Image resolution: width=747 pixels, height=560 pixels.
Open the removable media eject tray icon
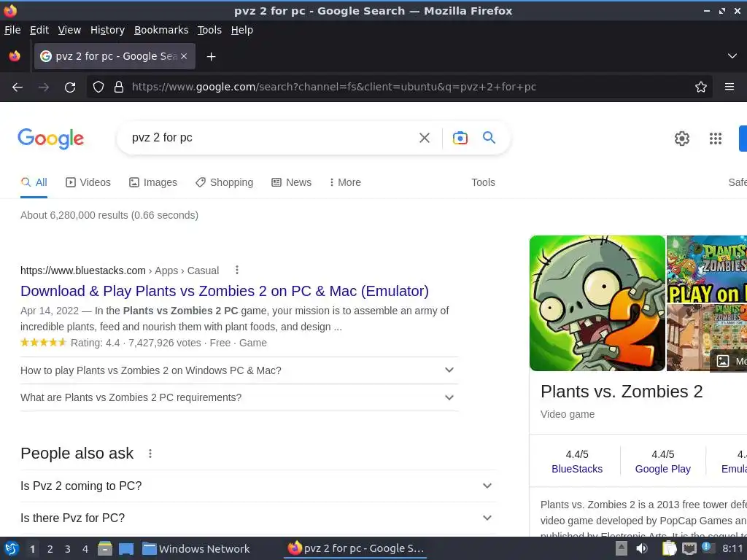pos(622,548)
